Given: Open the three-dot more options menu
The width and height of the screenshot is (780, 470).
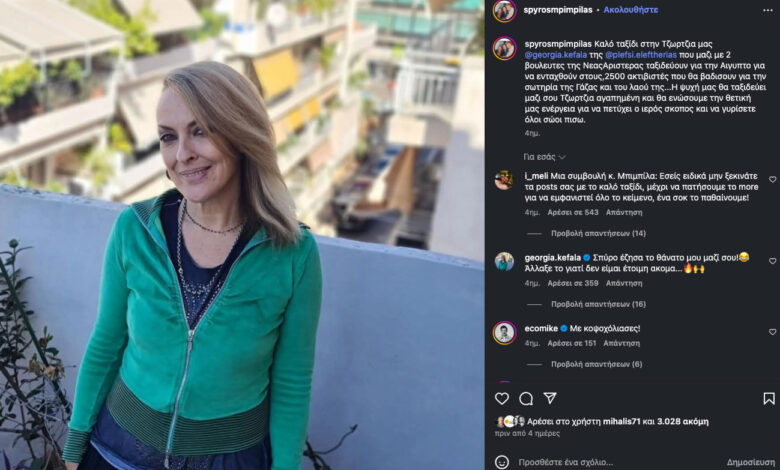Looking at the screenshot, I should tap(768, 10).
